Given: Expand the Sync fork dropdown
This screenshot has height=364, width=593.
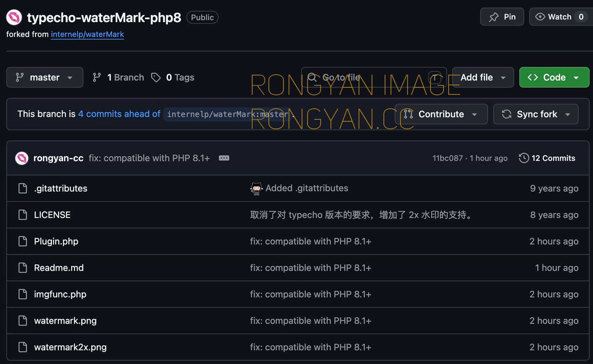Looking at the screenshot, I should pos(536,114).
